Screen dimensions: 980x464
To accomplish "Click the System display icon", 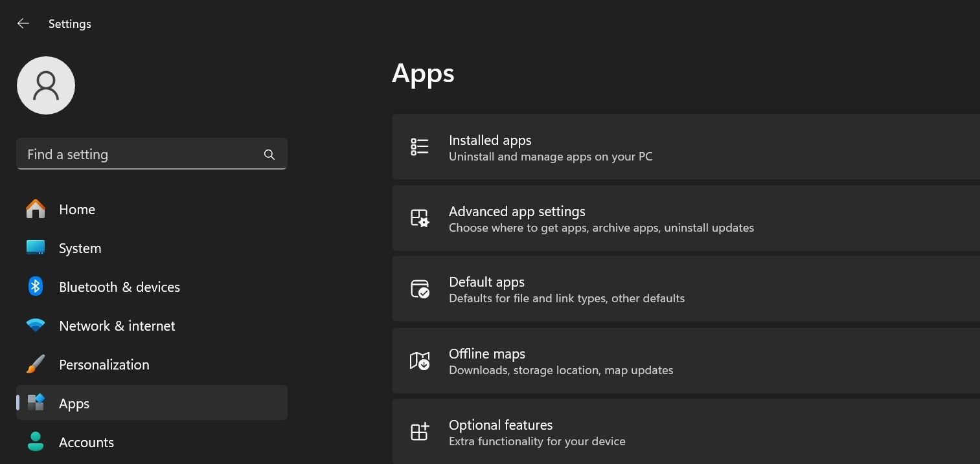I will 36,248.
